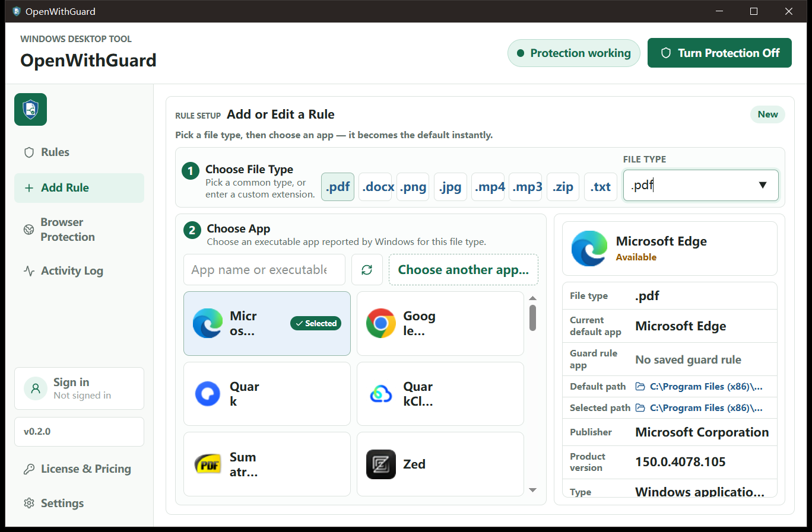The height and width of the screenshot is (532, 812).
Task: Click the Google Chrome app icon
Action: 381,323
